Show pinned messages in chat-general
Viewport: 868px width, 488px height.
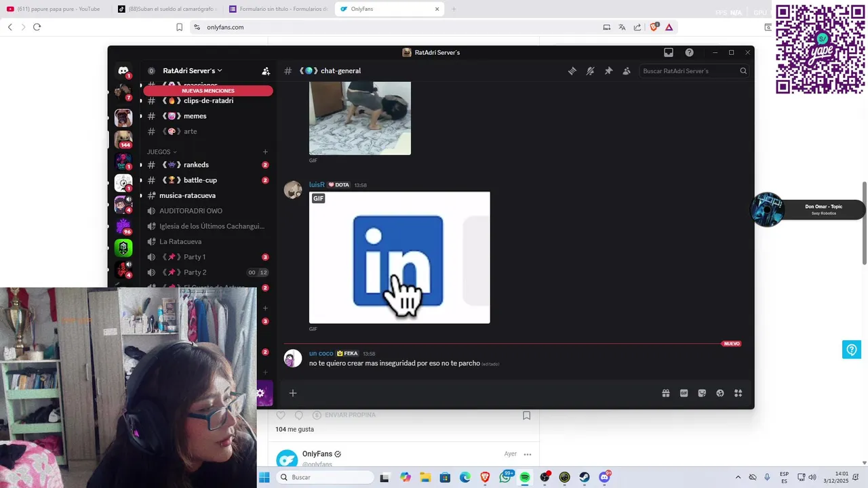pos(608,70)
